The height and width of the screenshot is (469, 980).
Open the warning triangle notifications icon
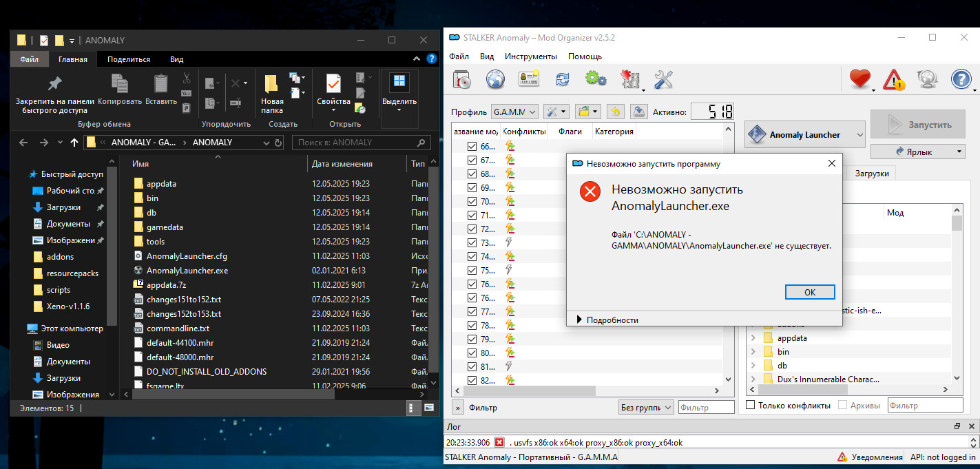(x=894, y=80)
